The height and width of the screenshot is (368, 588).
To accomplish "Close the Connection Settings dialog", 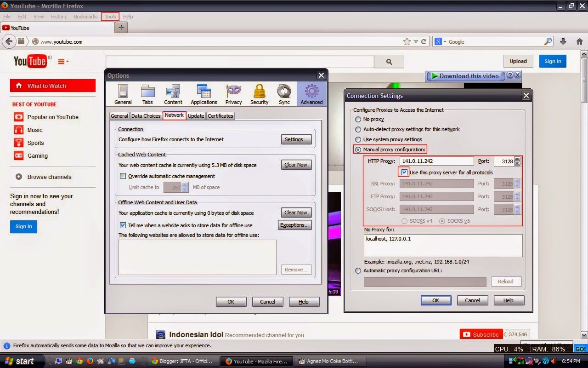I will (x=526, y=96).
